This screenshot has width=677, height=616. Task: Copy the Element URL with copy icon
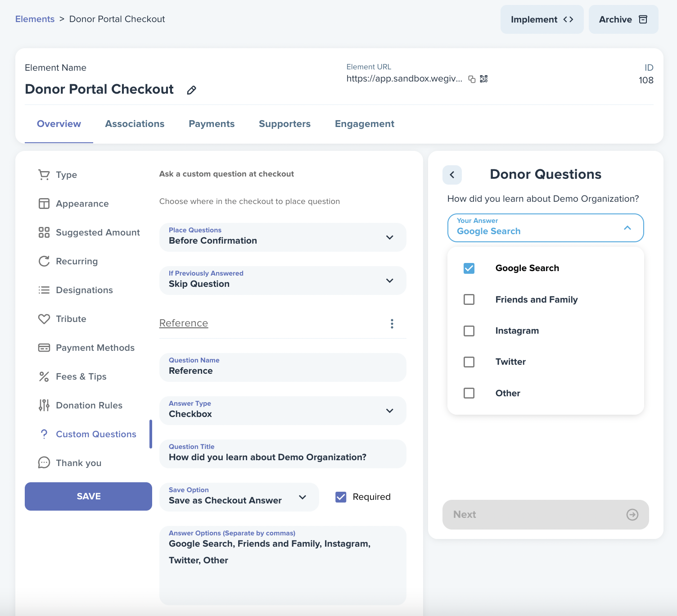tap(472, 79)
